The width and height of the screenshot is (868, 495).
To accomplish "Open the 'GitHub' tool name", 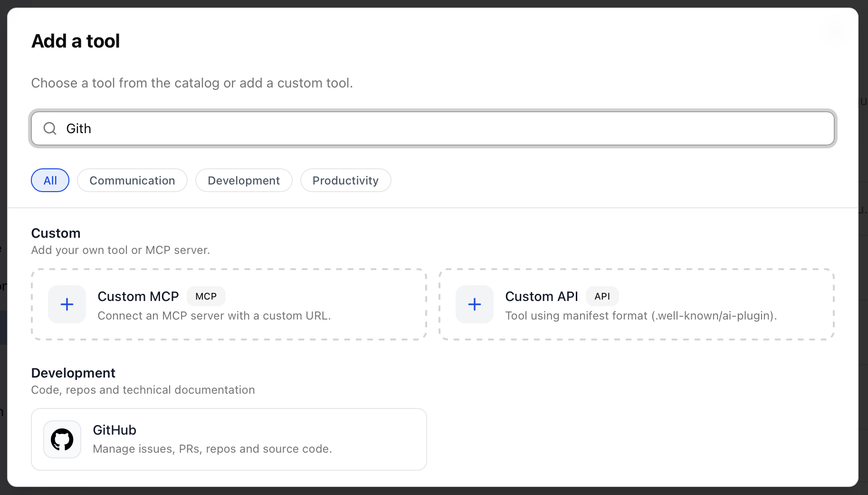I will [x=114, y=430].
